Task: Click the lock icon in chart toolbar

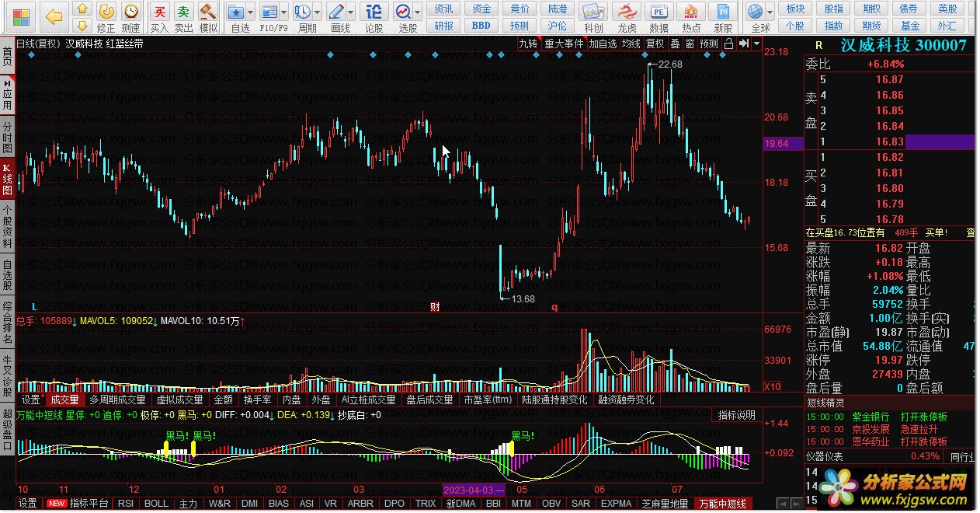Action: 728,44
